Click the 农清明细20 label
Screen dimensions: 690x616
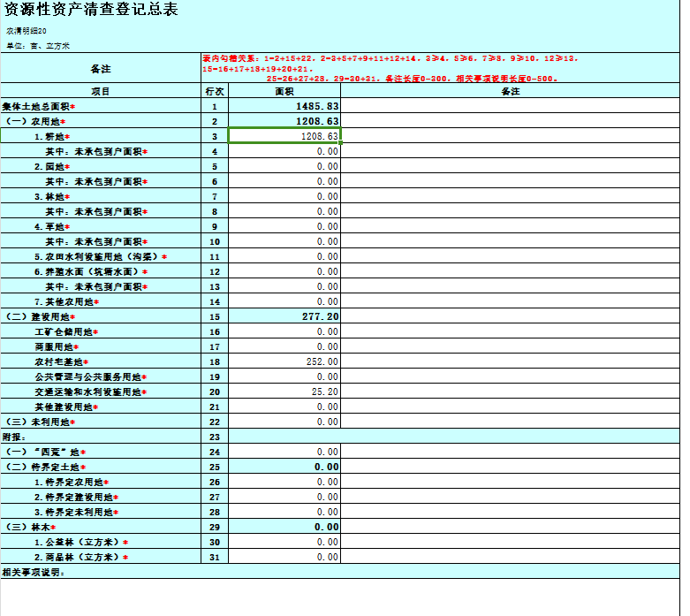pos(26,31)
